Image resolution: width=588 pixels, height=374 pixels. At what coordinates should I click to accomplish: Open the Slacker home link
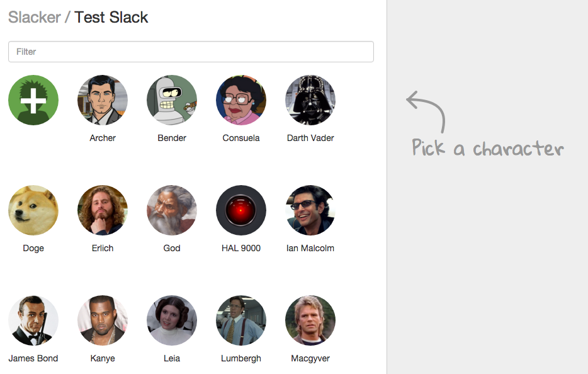[x=33, y=17]
